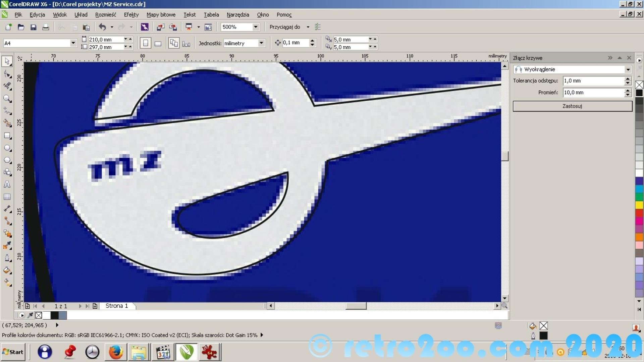Image resolution: width=644 pixels, height=362 pixels.
Task: Open the Mapy bitowe menu
Action: point(161,15)
